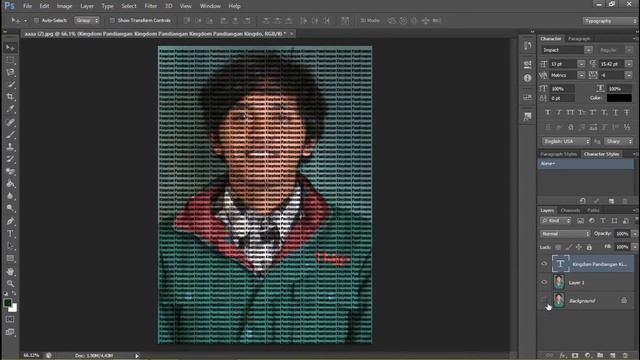
Task: Delete layer with the trash icon
Action: (x=625, y=356)
